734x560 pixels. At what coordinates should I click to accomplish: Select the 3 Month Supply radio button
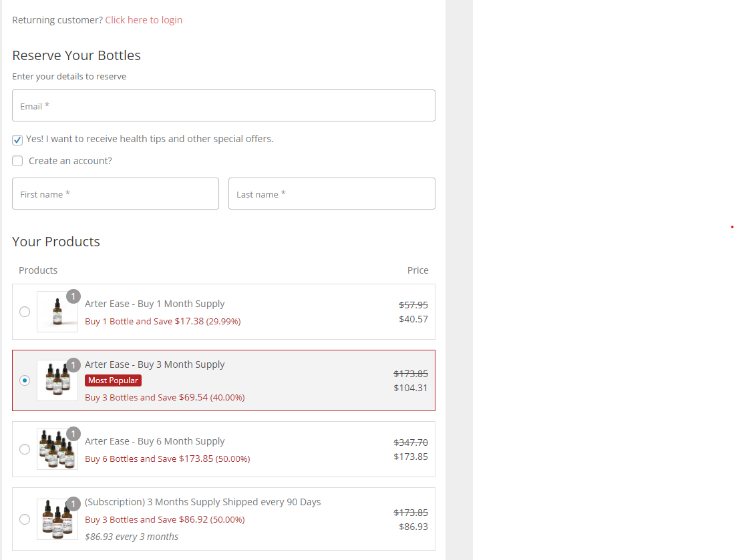pos(25,380)
